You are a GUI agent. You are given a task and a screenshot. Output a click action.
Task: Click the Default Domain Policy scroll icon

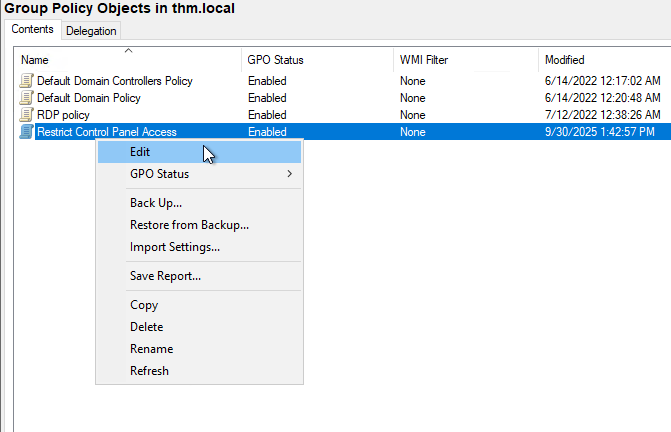[27, 98]
